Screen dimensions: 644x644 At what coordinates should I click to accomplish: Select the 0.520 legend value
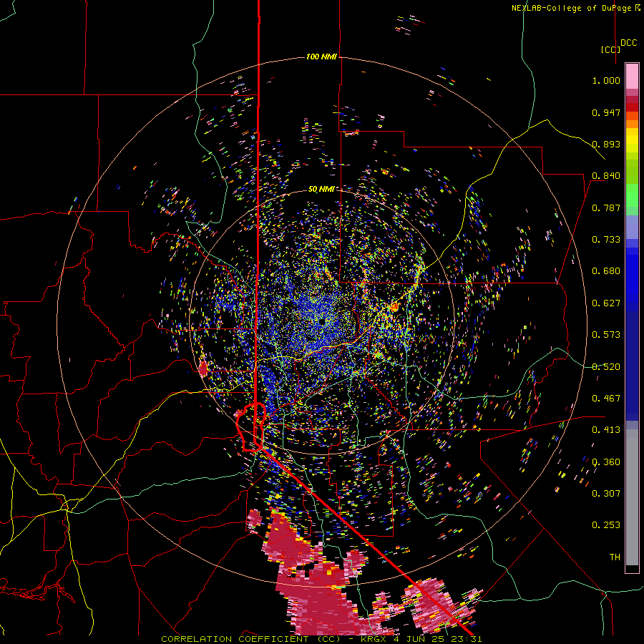(x=606, y=367)
